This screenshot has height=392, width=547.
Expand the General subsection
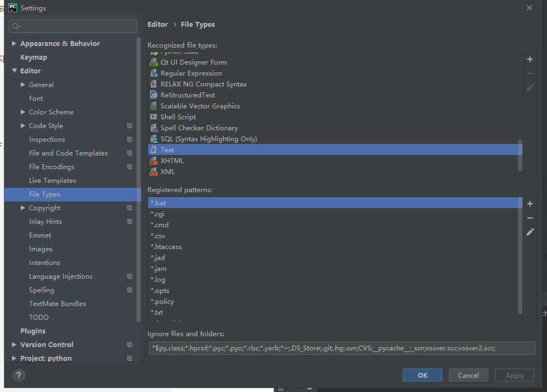22,85
